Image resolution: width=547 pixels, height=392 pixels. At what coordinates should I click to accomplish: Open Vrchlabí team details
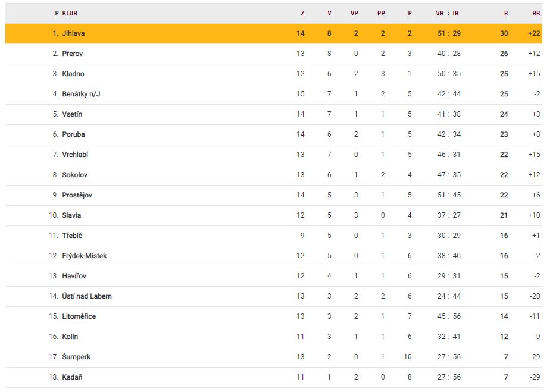(x=75, y=155)
